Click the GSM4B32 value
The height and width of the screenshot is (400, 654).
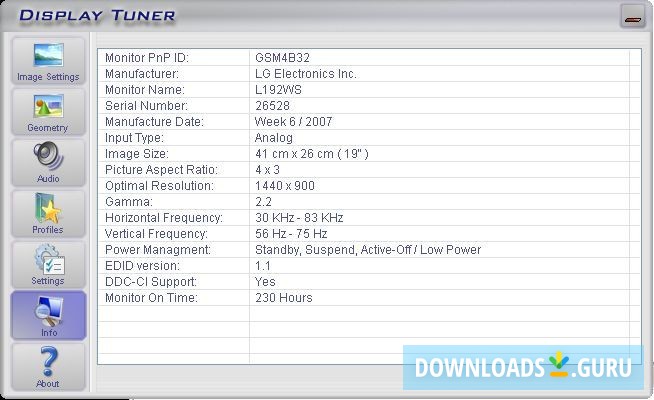point(282,58)
